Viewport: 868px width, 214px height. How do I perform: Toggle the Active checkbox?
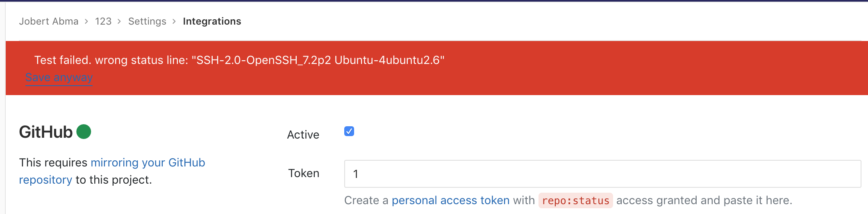349,131
